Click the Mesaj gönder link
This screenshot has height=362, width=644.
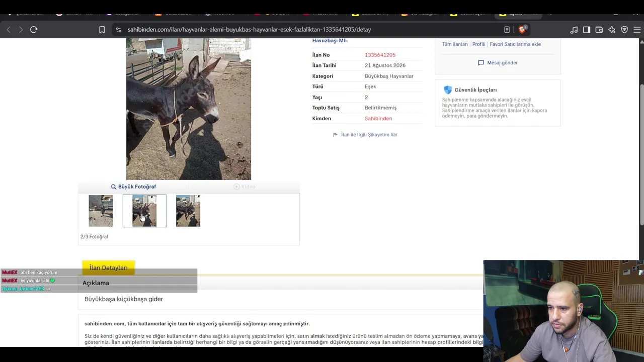pos(502,63)
